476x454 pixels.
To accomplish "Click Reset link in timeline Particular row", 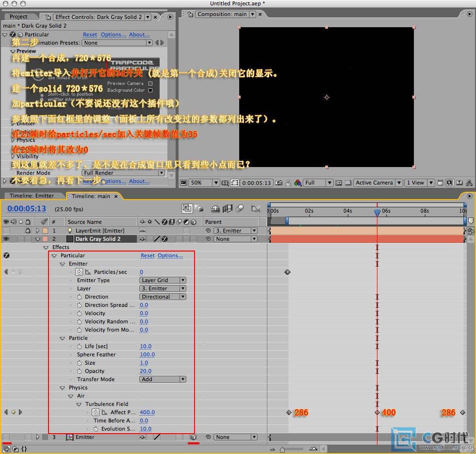I will [x=148, y=255].
